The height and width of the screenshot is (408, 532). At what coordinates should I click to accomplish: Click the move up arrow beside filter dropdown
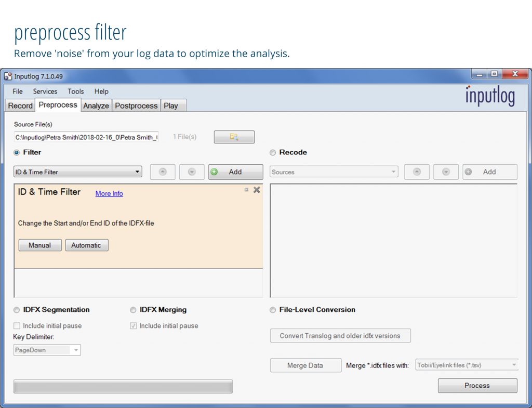(163, 172)
